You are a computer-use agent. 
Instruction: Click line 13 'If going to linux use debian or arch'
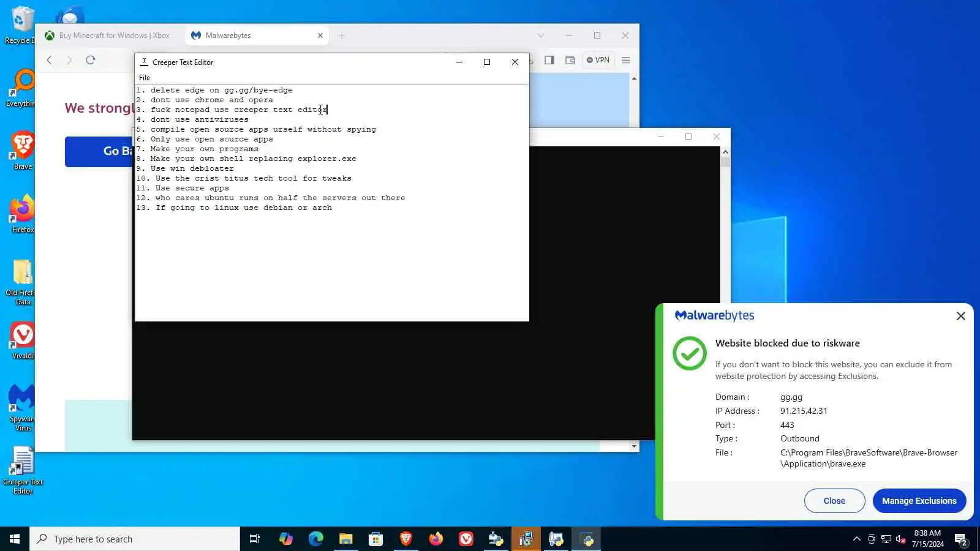pos(234,208)
